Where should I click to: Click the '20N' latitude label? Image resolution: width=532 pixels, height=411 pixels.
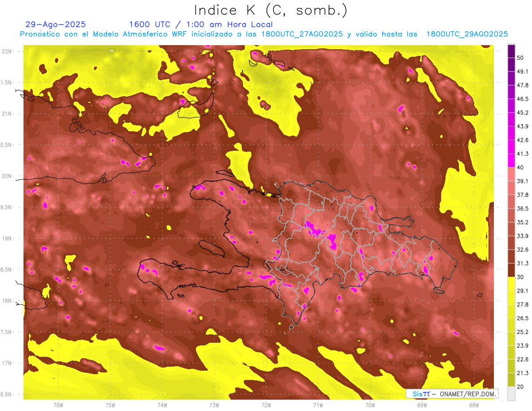[x=8, y=176]
